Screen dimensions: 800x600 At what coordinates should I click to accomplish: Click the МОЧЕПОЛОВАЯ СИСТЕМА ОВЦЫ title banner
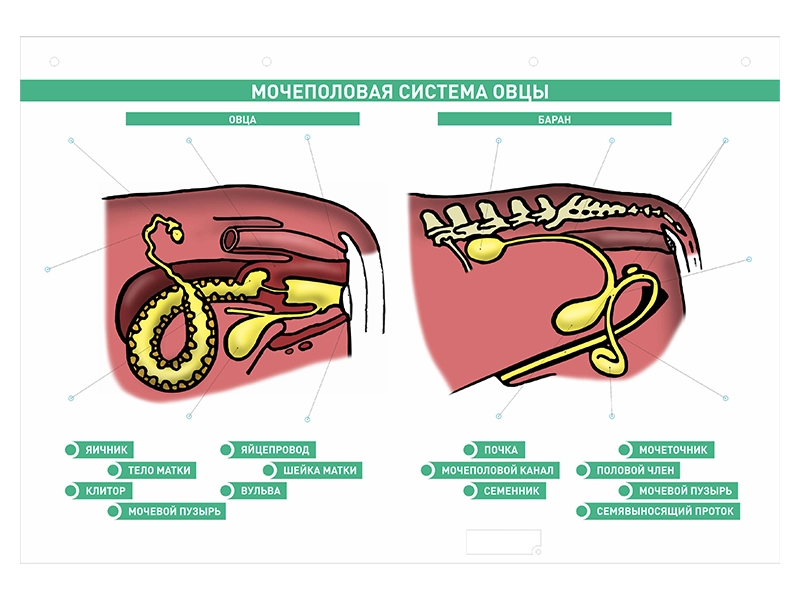pyautogui.click(x=400, y=91)
